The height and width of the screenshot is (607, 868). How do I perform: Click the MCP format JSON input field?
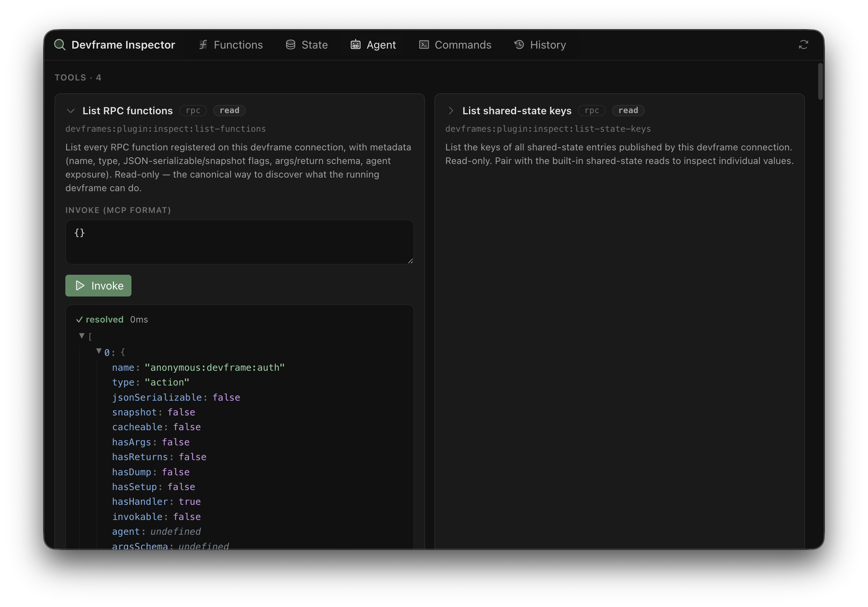click(x=240, y=242)
